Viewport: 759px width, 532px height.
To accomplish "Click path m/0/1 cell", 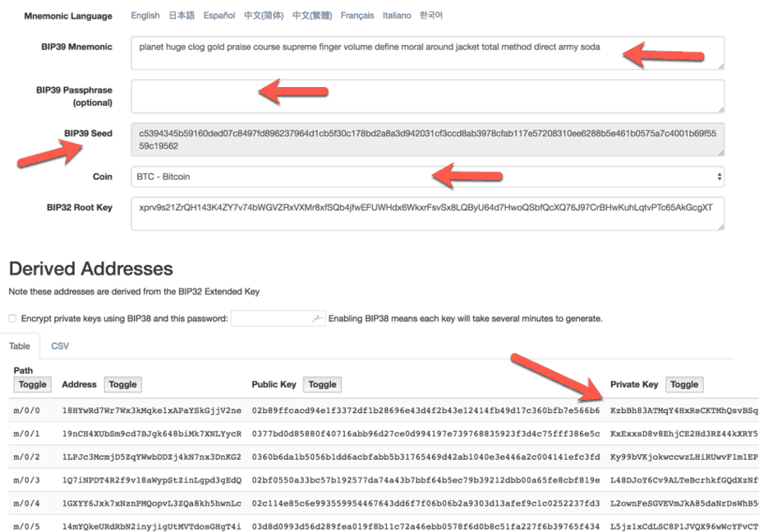I will point(26,433).
